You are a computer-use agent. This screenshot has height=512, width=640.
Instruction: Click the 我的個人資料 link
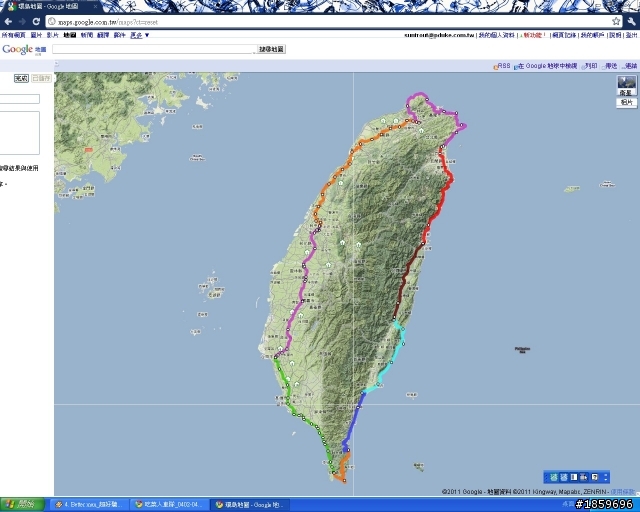pos(496,35)
